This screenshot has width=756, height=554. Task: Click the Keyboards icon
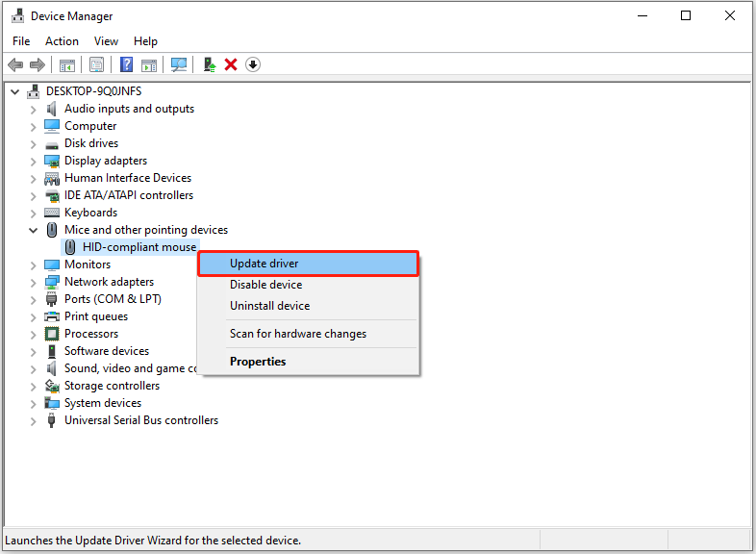click(x=52, y=213)
